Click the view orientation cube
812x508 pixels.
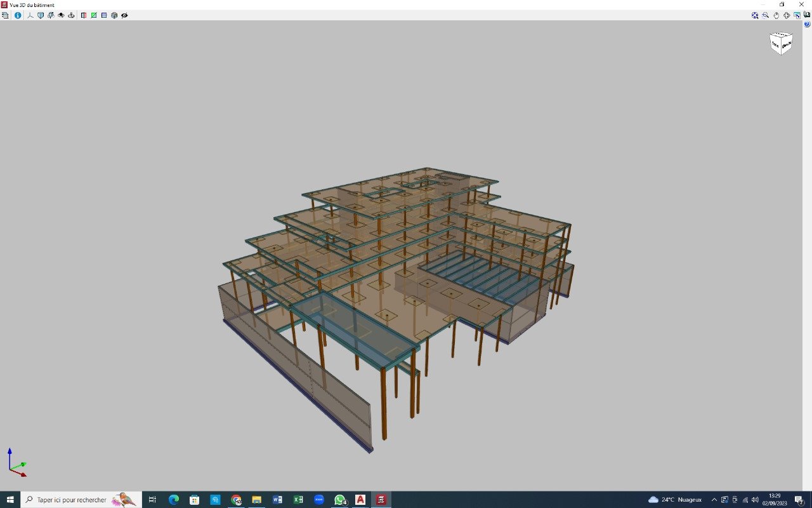coord(781,44)
